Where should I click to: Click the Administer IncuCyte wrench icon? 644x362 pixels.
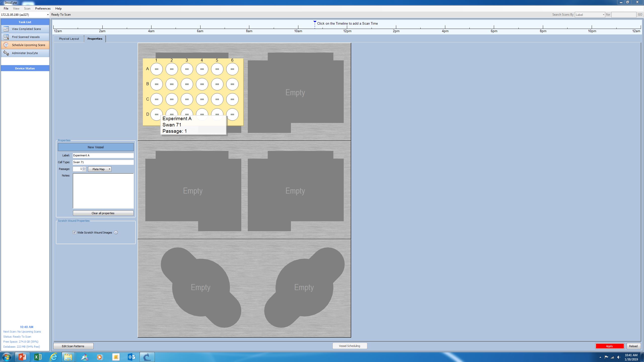[6, 53]
